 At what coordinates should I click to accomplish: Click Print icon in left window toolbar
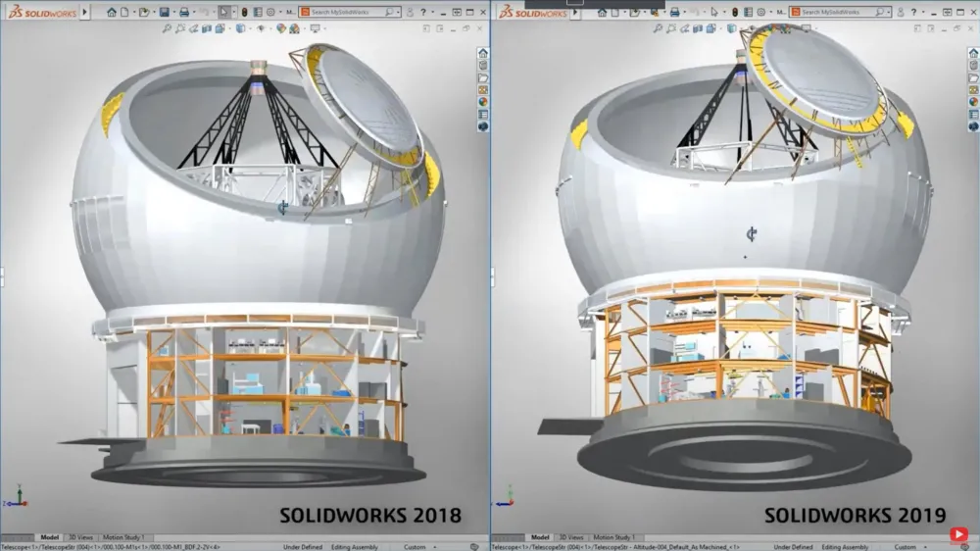pos(184,12)
